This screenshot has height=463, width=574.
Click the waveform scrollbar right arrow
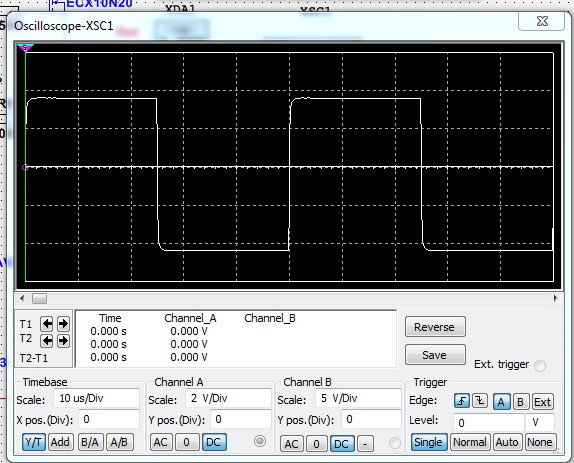pos(555,298)
